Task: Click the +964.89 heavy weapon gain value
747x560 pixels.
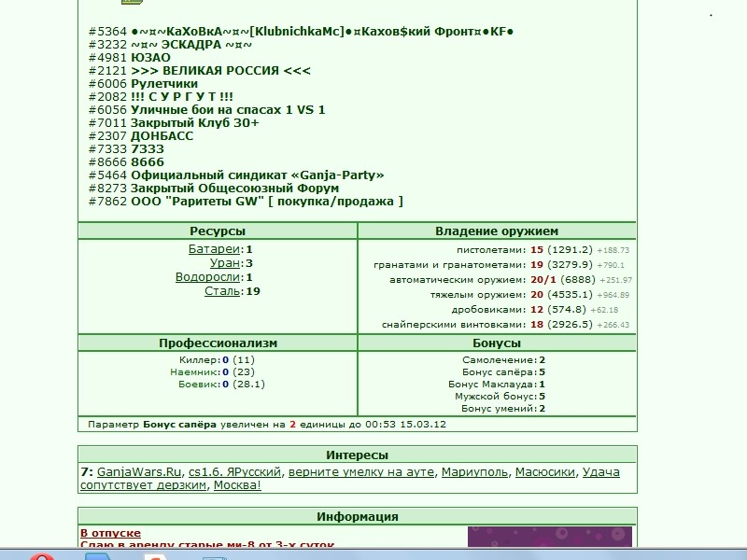Action: [613, 295]
